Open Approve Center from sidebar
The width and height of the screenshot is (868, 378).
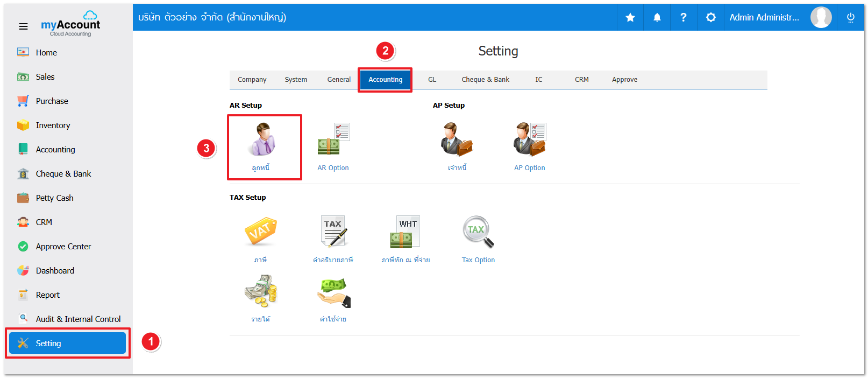click(x=63, y=247)
